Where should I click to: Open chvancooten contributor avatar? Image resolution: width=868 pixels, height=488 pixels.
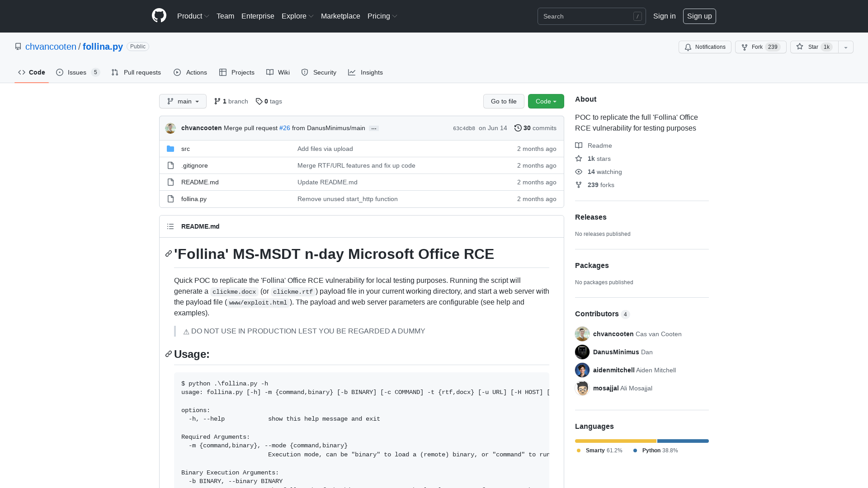[x=582, y=334]
